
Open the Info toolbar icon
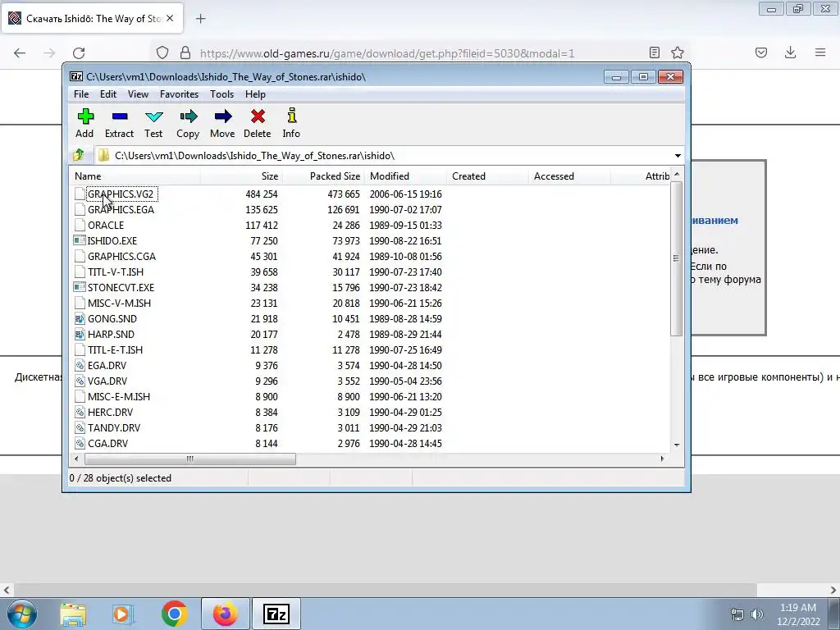(x=291, y=123)
